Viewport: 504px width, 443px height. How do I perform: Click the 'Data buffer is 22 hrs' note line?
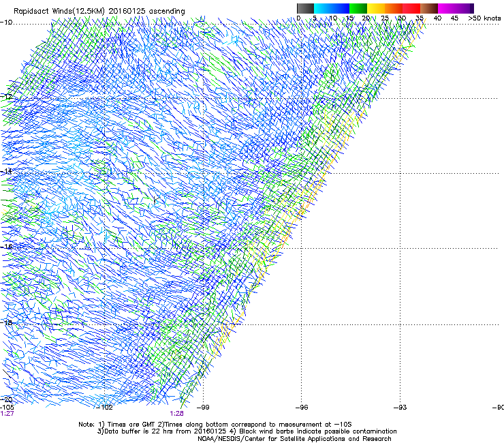coord(247,431)
